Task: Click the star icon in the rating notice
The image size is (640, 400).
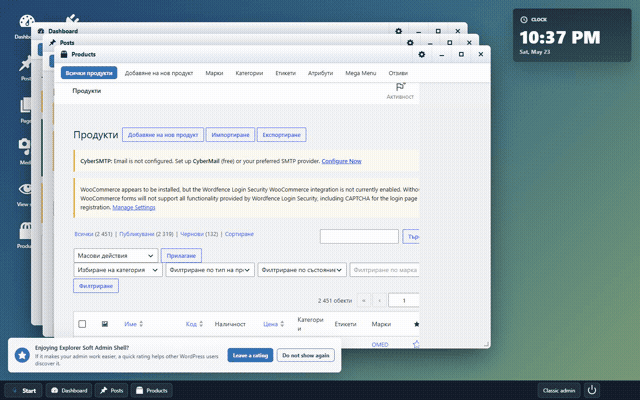Action: pos(22,356)
